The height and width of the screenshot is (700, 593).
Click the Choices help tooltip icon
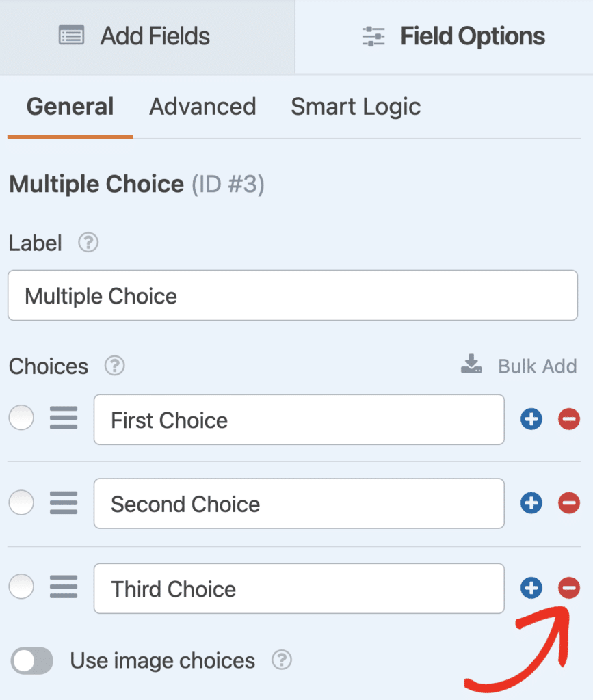click(114, 366)
